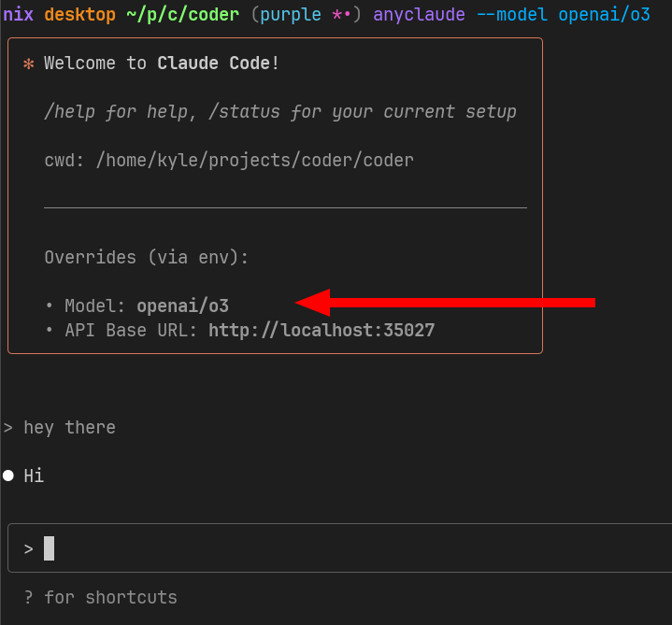Click the "nix" prompt segment at top
Image resolution: width=672 pixels, height=625 pixels.
point(19,15)
